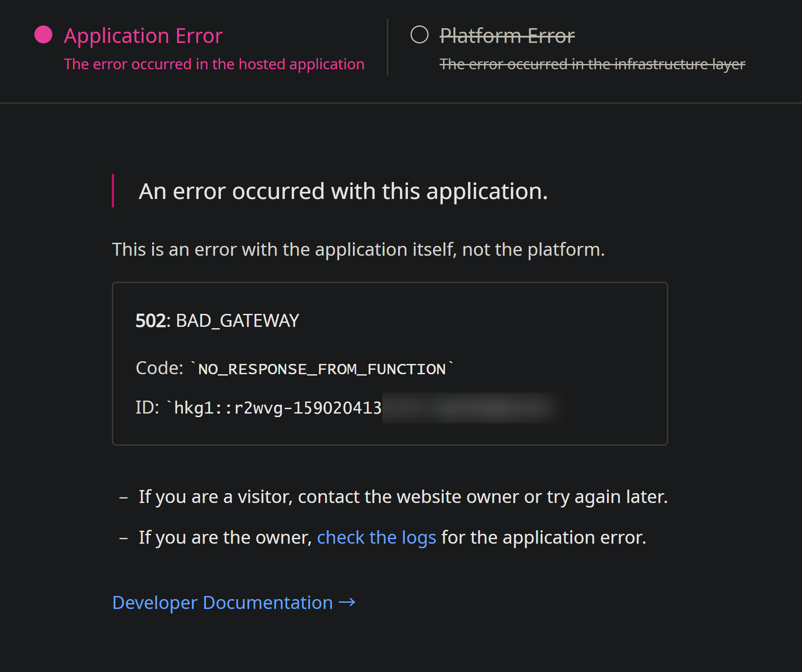Click the infrastructure layer subtitle text

[591, 64]
